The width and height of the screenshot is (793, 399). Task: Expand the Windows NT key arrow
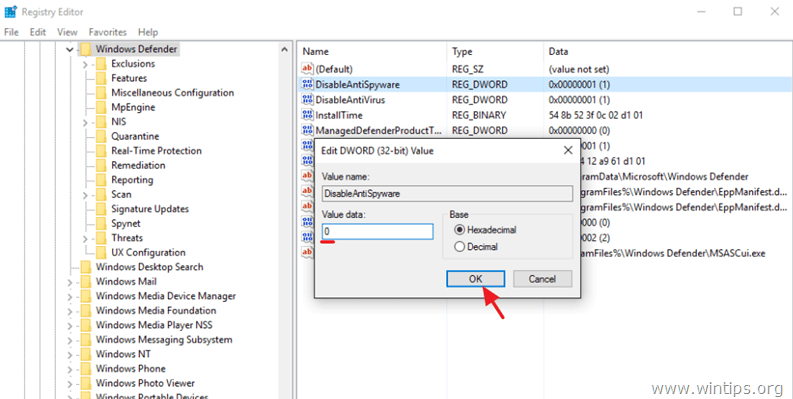coord(70,355)
